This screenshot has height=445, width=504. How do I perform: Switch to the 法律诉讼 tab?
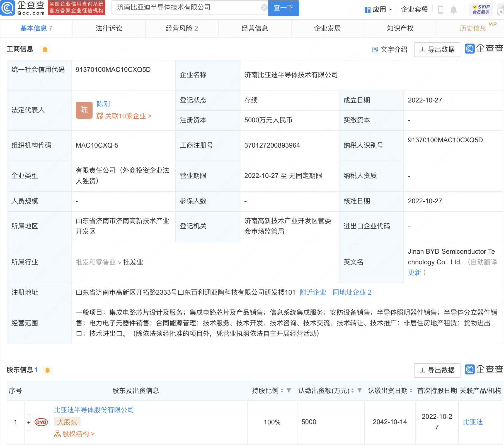tap(109, 28)
